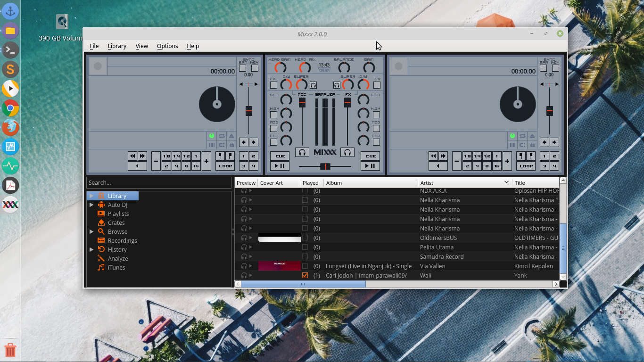Nudge left deck pitch down with left arrow
Image resolution: width=644 pixels, height=362 pixels.
tap(244, 142)
